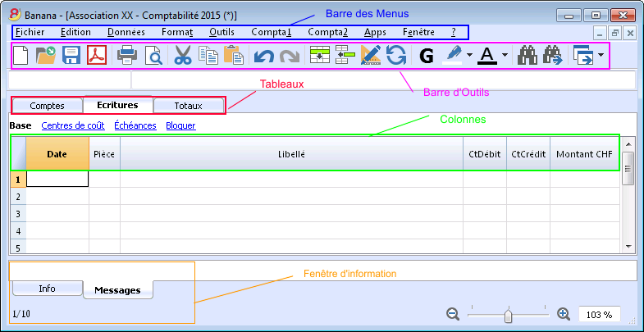Click the window-with-arrow go-to icon

583,56
